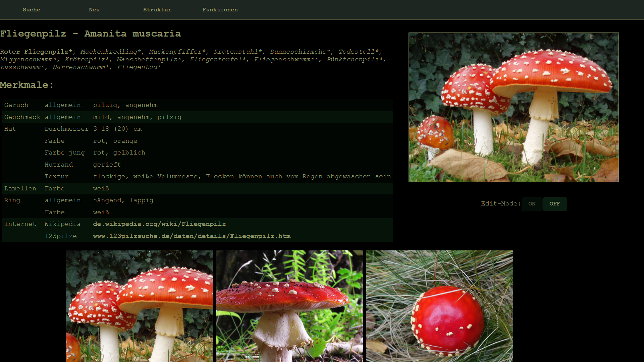Open the middle gallery mushroom thumbnail
644x362 pixels.
[x=289, y=306]
